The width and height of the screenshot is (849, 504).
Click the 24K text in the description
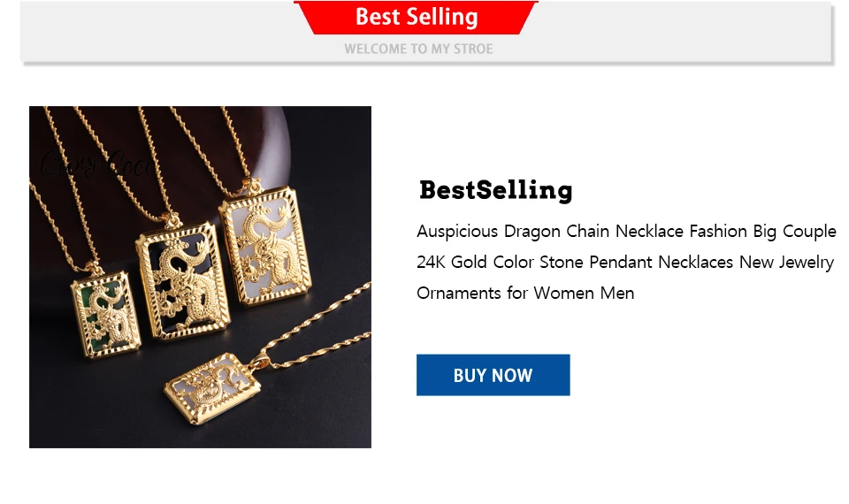coord(431,262)
